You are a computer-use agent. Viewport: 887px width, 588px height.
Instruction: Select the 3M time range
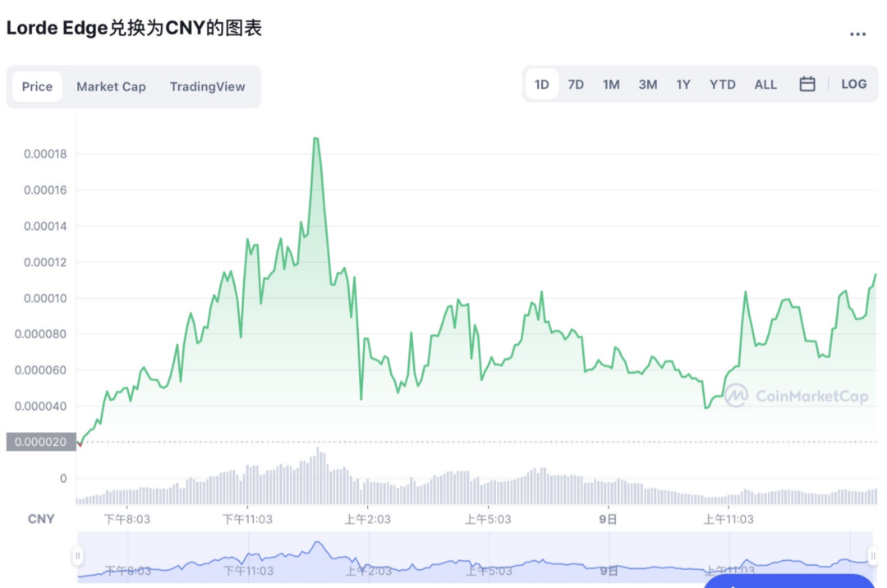647,84
